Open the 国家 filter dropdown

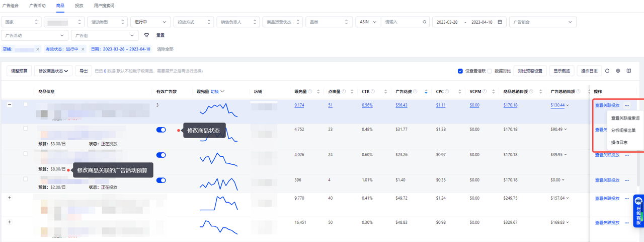pyautogui.click(x=21, y=22)
